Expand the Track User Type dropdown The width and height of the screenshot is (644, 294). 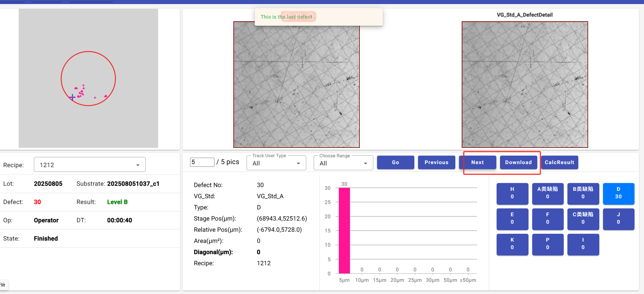coord(276,163)
